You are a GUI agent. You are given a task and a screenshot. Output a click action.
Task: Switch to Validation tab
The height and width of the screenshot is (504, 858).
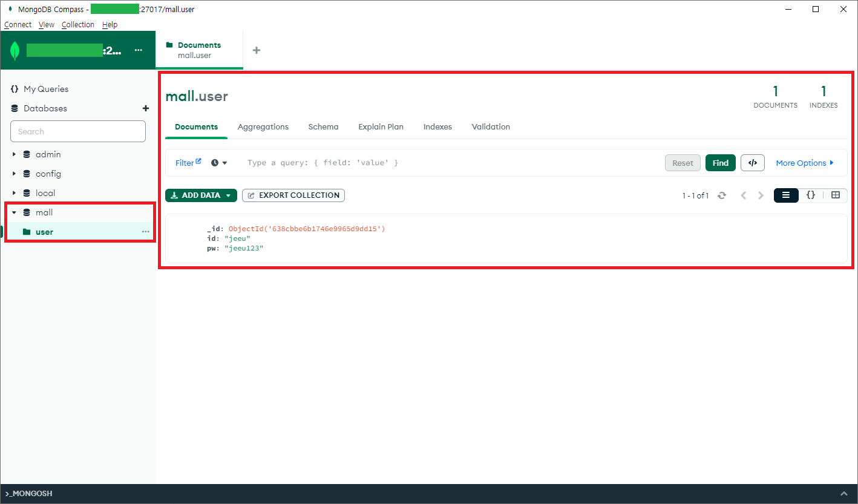pos(491,127)
